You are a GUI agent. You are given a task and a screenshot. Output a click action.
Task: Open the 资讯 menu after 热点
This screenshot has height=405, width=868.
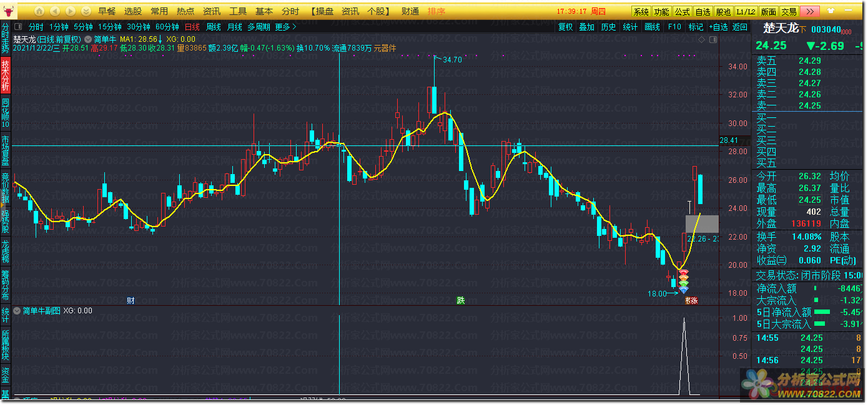point(212,11)
